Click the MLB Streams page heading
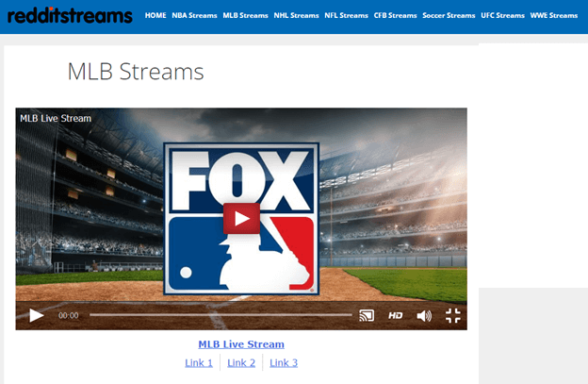This screenshot has height=384, width=588. 136,72
